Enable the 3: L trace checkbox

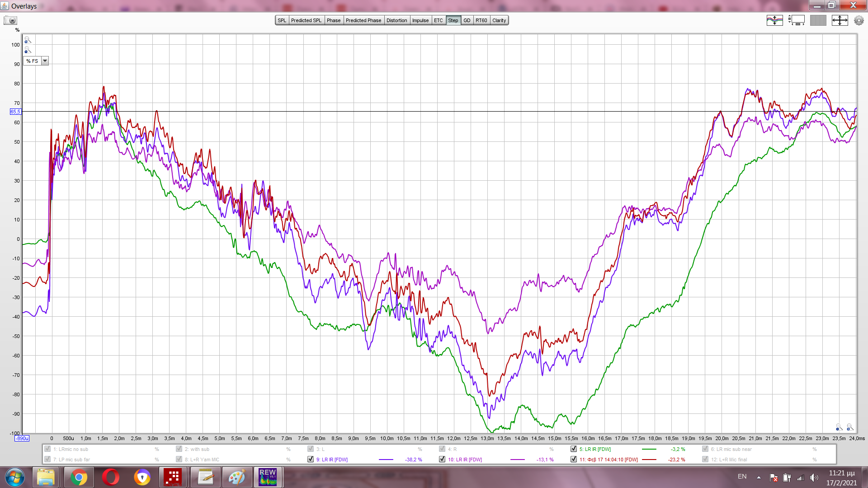(x=311, y=449)
